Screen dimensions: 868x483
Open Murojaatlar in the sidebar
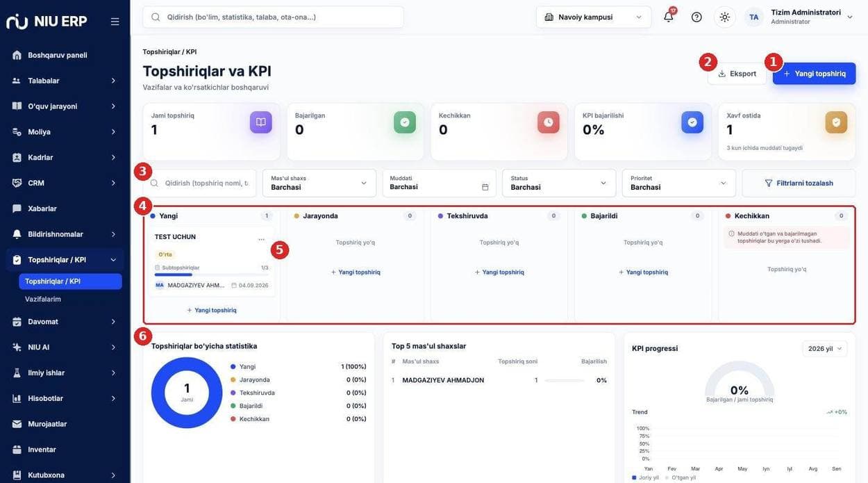click(x=65, y=424)
